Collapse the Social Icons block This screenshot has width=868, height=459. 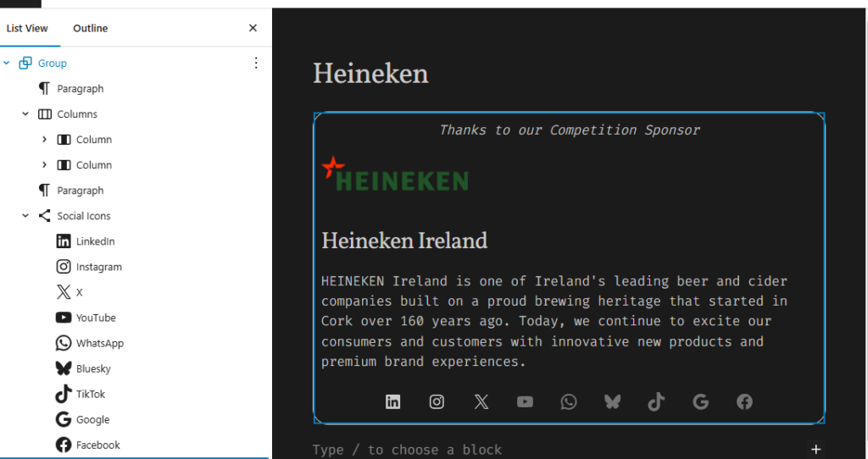tap(25, 216)
